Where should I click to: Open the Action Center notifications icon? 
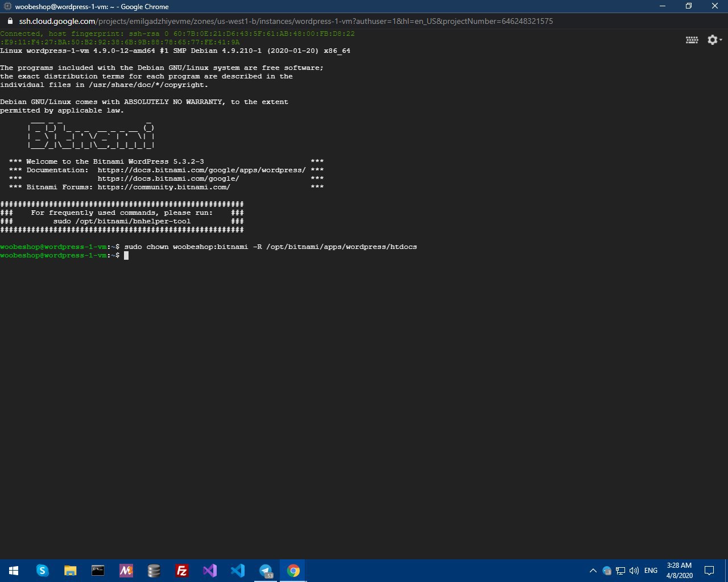click(709, 571)
